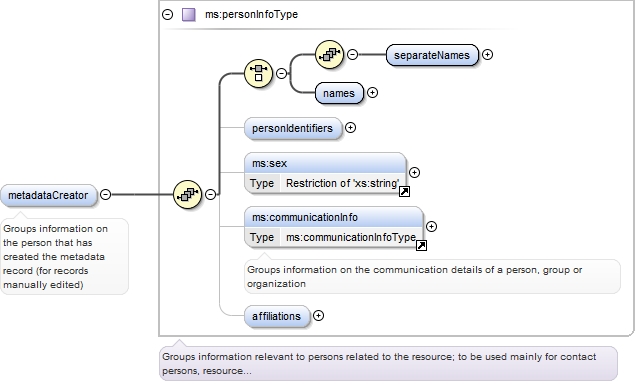Viewport: 636px width, 384px height.
Task: Click the ms:personInfoType title label
Action: (x=251, y=15)
